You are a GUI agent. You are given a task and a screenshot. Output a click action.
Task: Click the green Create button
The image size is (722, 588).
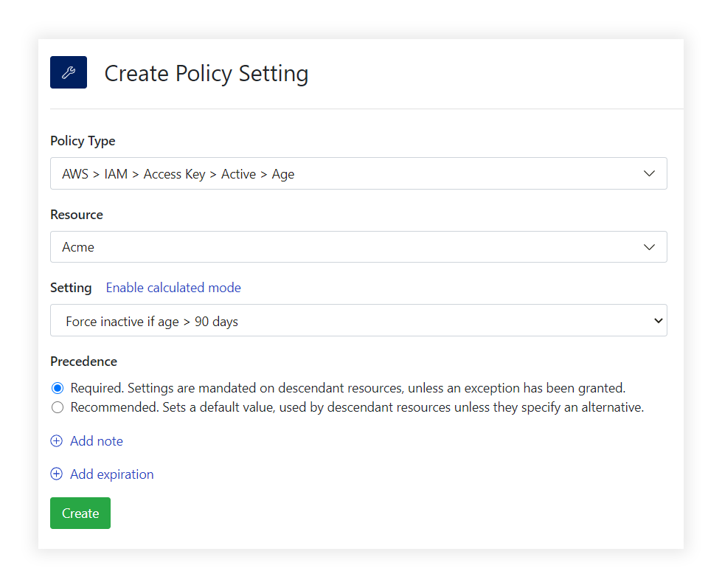(80, 513)
